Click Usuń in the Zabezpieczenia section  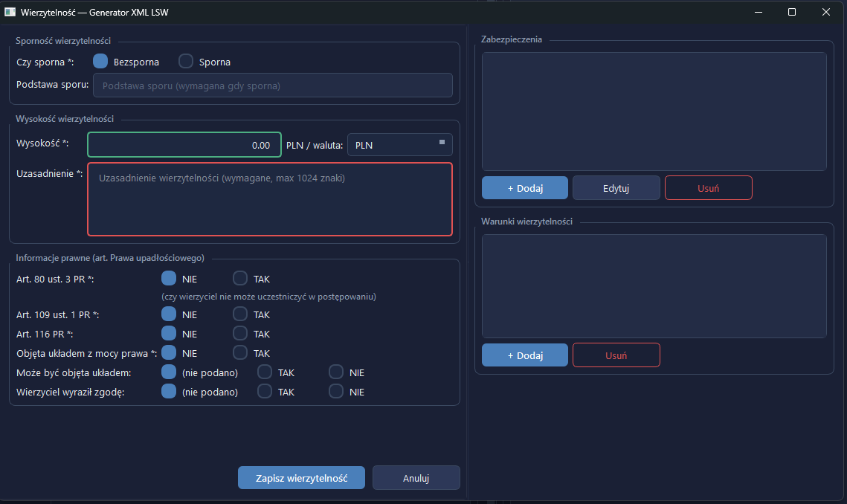pos(708,188)
